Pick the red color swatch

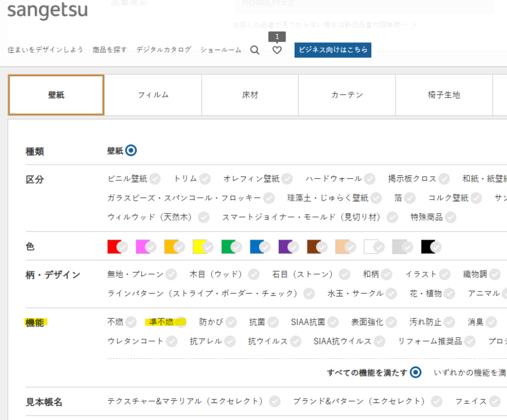point(114,246)
